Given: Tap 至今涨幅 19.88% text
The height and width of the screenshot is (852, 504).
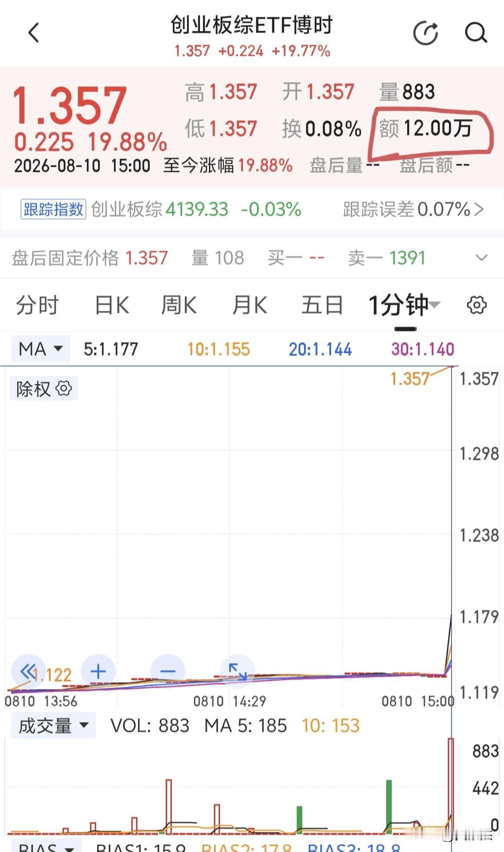Looking at the screenshot, I should click(228, 165).
